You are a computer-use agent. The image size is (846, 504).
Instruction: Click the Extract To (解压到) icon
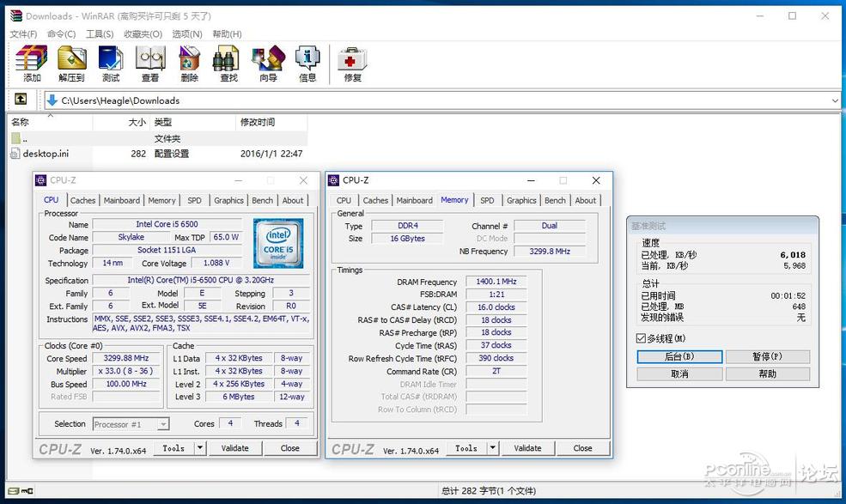coord(71,64)
